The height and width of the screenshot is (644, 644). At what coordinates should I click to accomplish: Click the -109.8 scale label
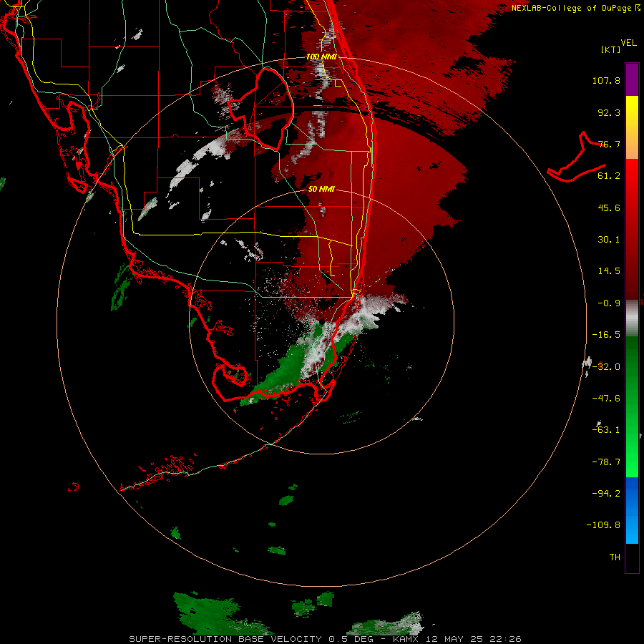click(x=603, y=525)
